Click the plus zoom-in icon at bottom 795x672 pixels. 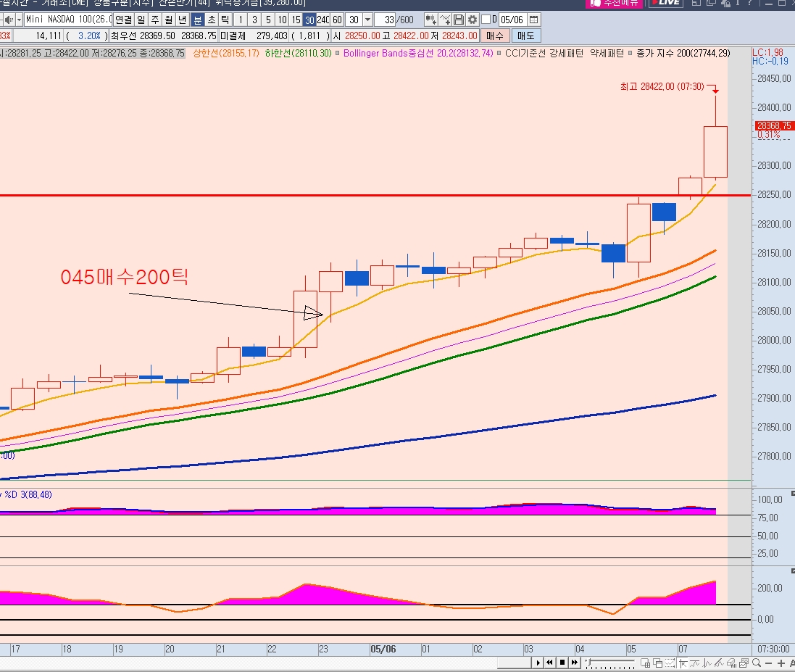781,663
